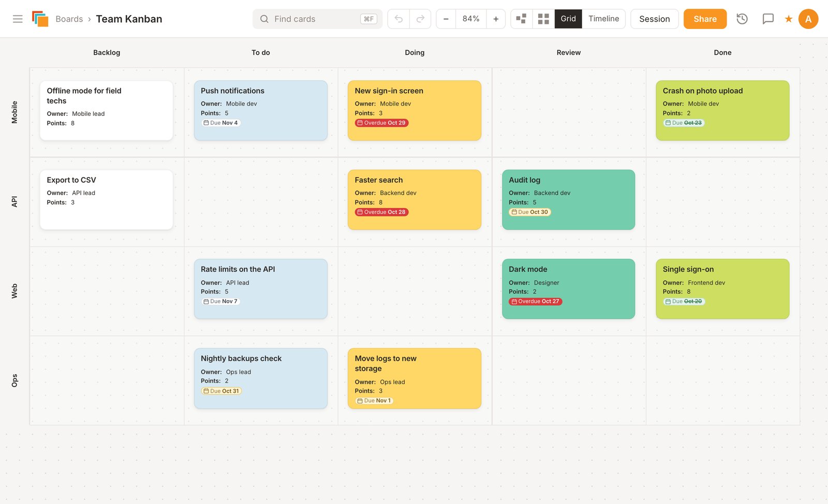
Task: Click Points value 8 on Faster search
Action: point(381,203)
